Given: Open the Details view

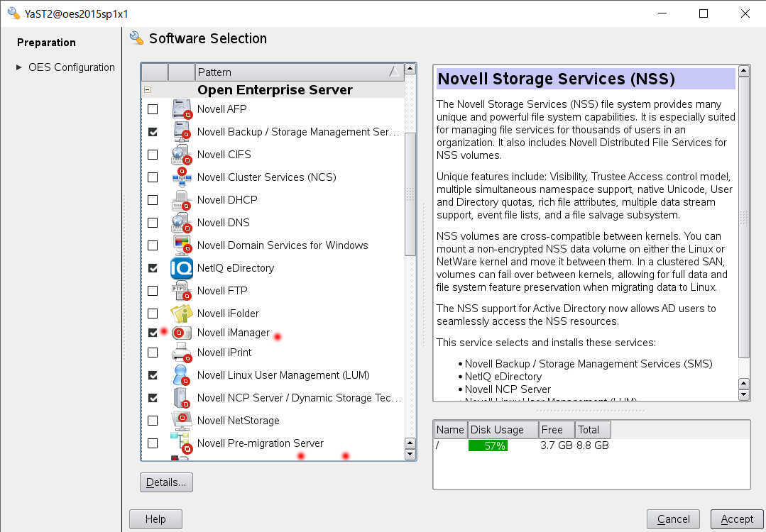Looking at the screenshot, I should pos(166,482).
